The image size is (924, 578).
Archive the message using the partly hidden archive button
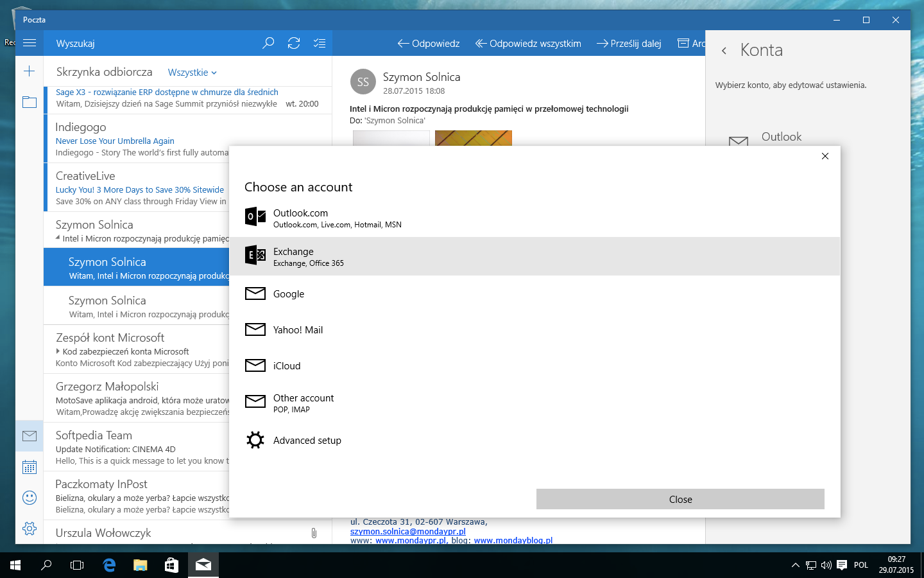[x=691, y=43]
